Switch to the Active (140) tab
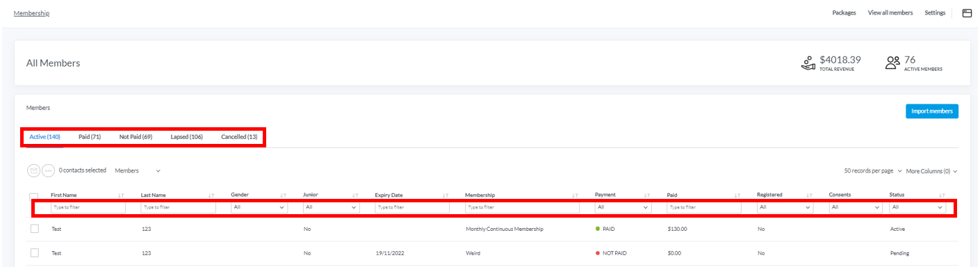This screenshot has height=267, width=980. (x=44, y=137)
